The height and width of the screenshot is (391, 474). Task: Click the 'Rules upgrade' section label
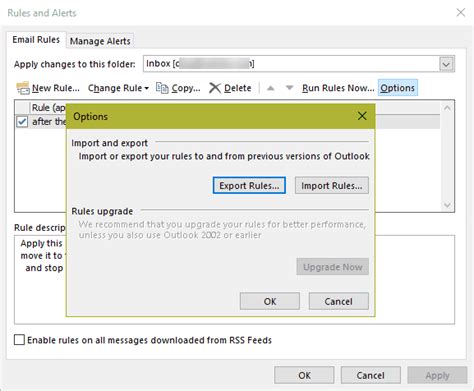coord(102,211)
